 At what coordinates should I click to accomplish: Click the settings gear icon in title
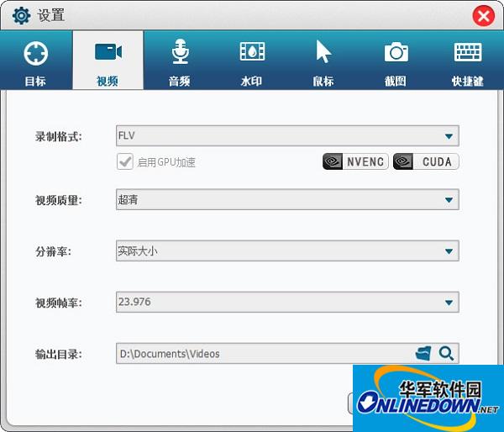[x=21, y=15]
